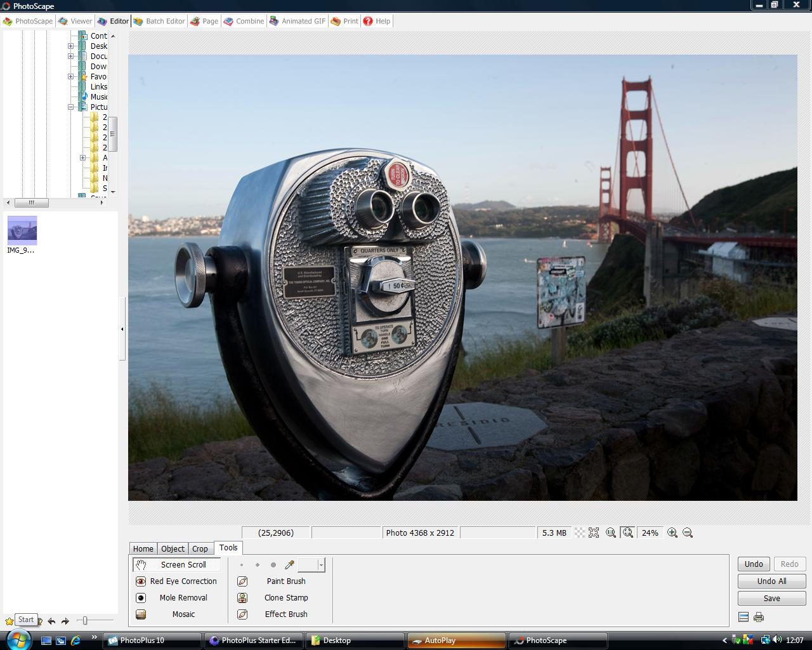Viewport: 812px width, 650px height.
Task: Click the Zoom In magnifier icon
Action: pos(672,533)
